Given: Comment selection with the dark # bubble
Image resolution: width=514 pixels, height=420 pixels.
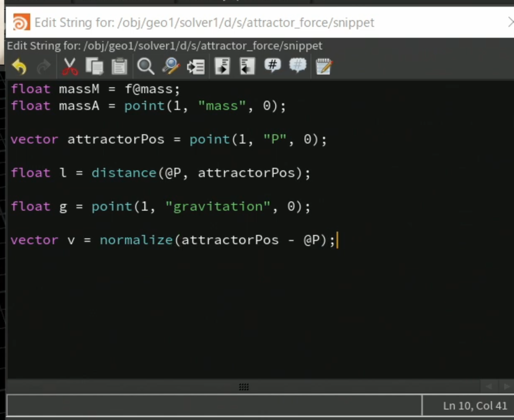Looking at the screenshot, I should click(x=273, y=66).
